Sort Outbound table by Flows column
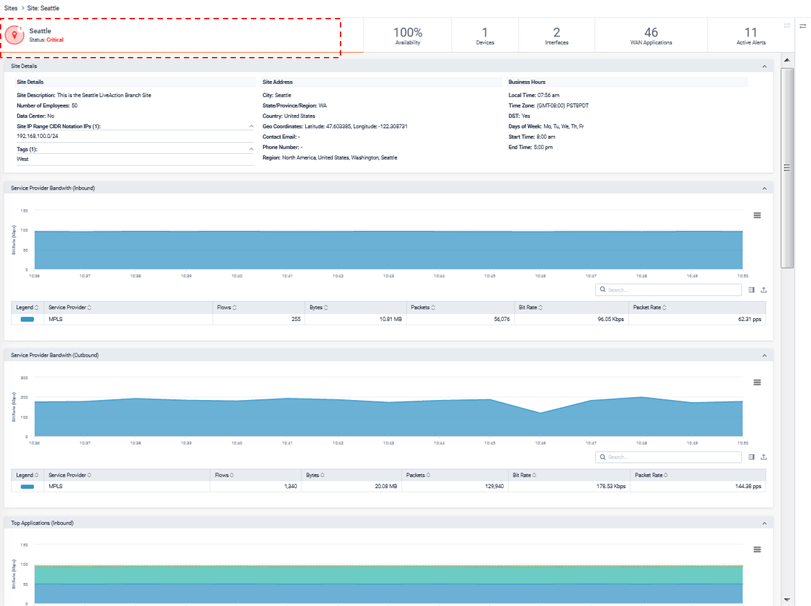Image resolution: width=811 pixels, height=606 pixels. click(224, 475)
